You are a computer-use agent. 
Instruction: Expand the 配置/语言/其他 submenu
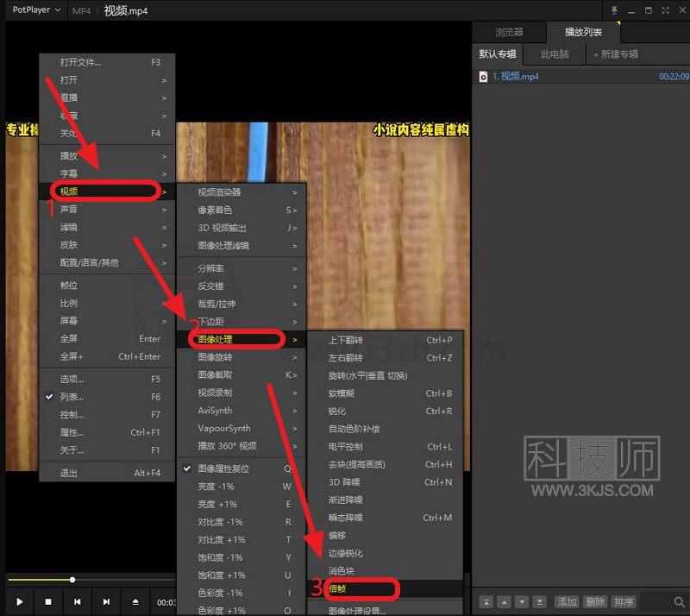pyautogui.click(x=107, y=263)
